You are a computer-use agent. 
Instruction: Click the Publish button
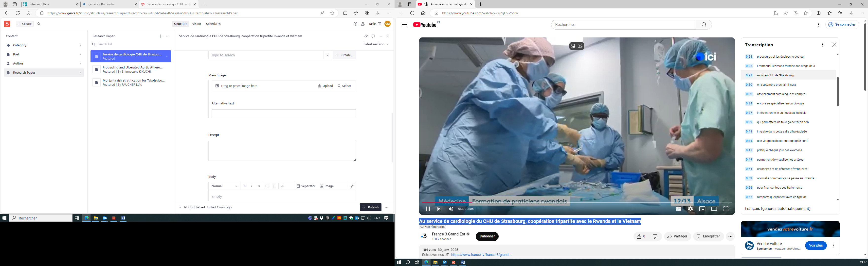tap(370, 207)
